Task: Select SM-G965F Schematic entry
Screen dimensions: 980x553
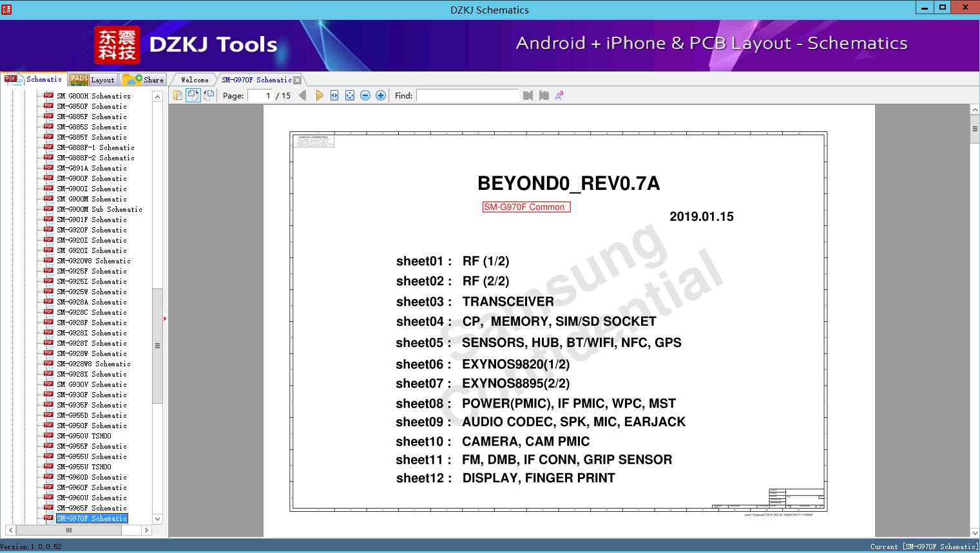Action: (x=91, y=508)
